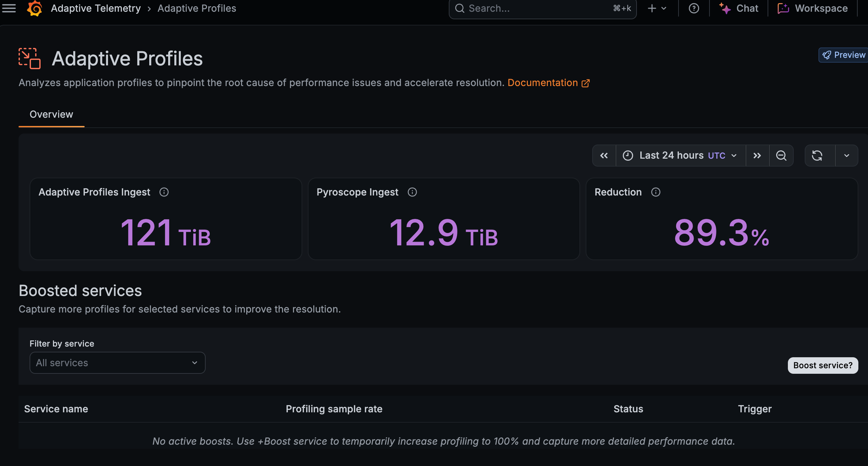The height and width of the screenshot is (466, 868).
Task: Open the help question mark menu
Action: (x=694, y=8)
